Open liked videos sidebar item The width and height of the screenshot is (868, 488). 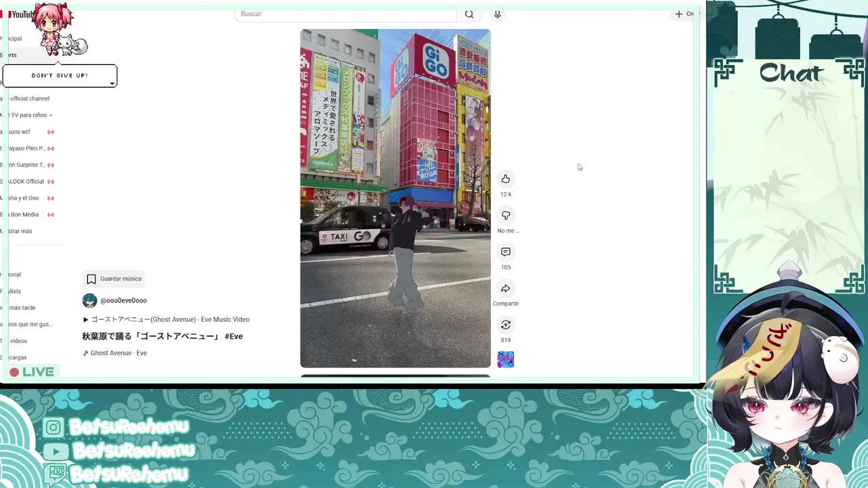coord(27,325)
